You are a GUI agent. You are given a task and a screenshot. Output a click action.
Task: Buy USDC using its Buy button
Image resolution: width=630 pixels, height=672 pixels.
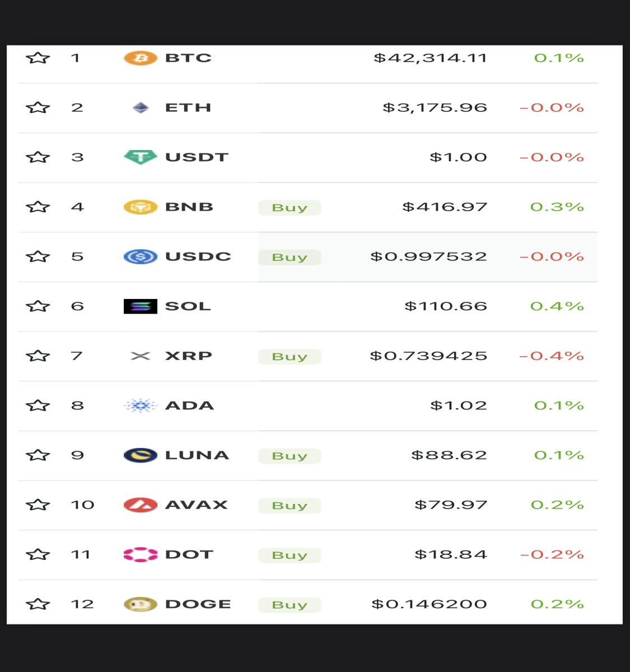290,258
